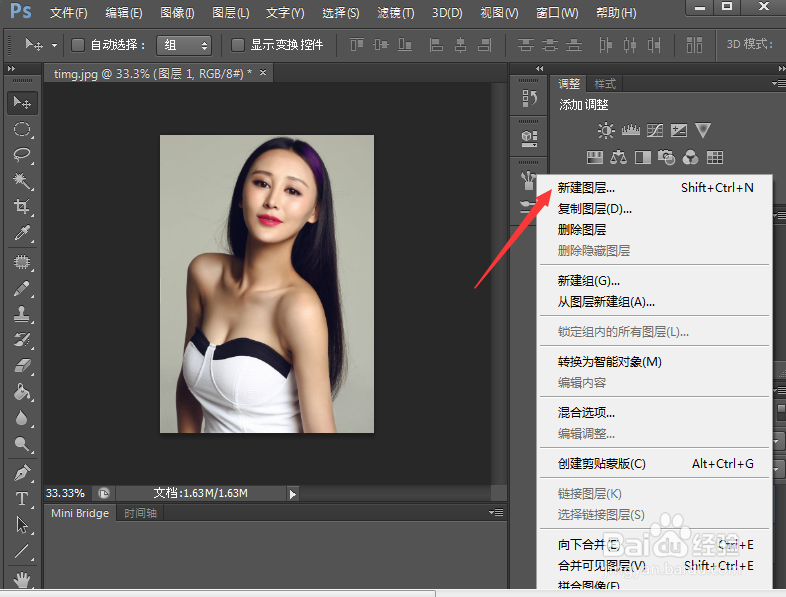Select the Magic Wand tool
The width and height of the screenshot is (786, 597).
pos(22,180)
